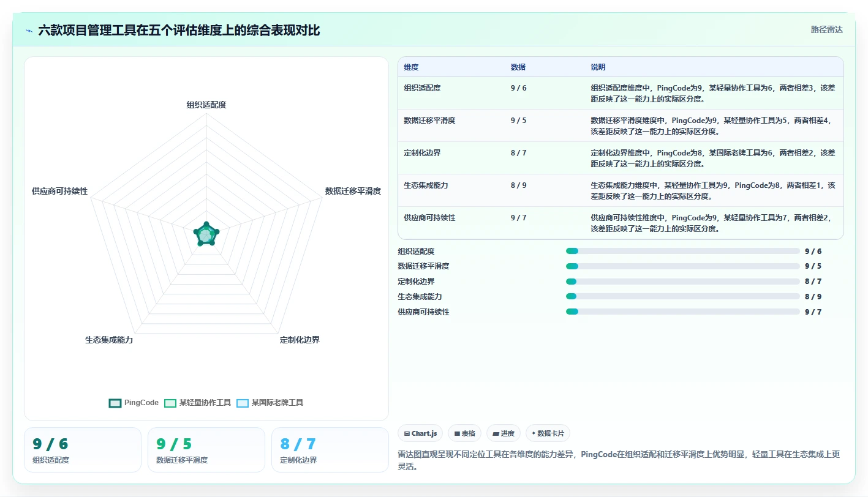Click the 8 / 7 data card
Viewport: 868px width, 497px height.
click(x=330, y=450)
